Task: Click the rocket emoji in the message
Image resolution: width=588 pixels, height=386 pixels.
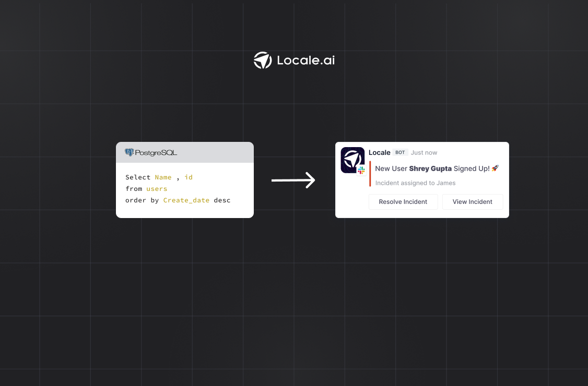Action: point(495,168)
